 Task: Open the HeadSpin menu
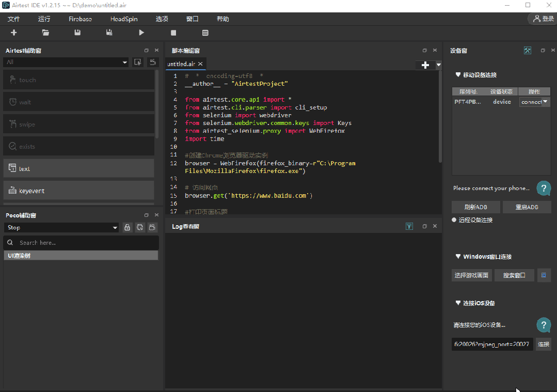124,19
